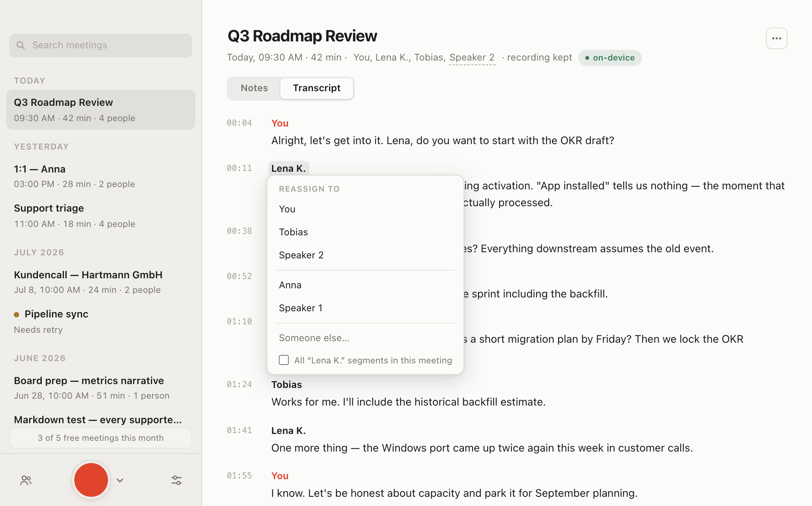Reassign segment to Speaker 2
The width and height of the screenshot is (812, 506).
point(365,255)
